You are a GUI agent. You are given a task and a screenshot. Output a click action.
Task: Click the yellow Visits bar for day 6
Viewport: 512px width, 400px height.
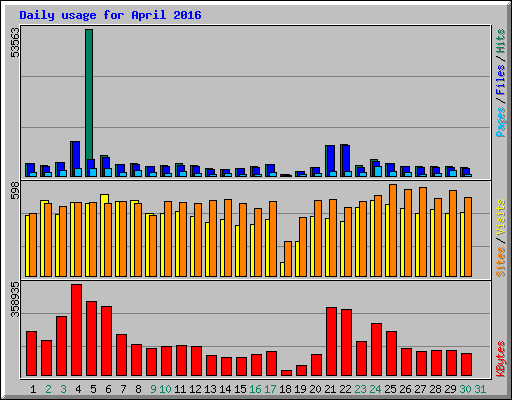pyautogui.click(x=103, y=235)
